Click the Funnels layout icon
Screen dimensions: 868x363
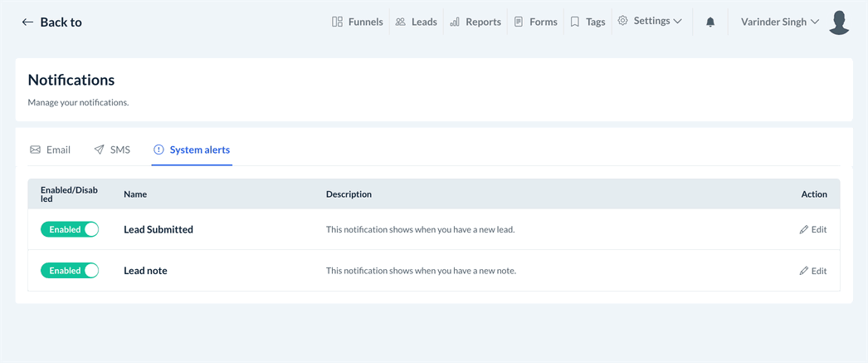pos(337,22)
